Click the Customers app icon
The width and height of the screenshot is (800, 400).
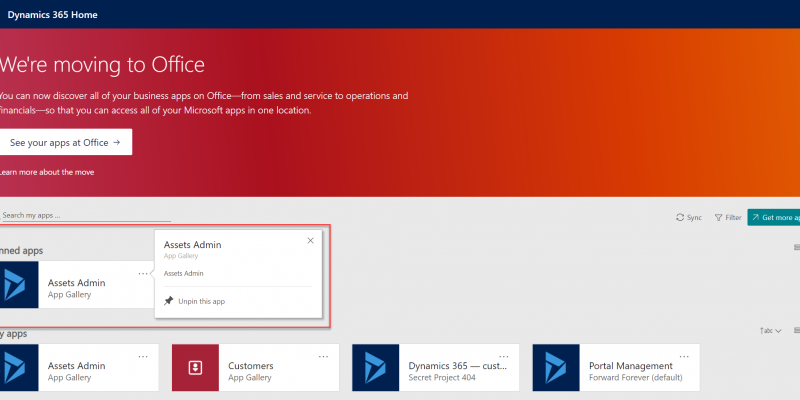pyautogui.click(x=195, y=367)
